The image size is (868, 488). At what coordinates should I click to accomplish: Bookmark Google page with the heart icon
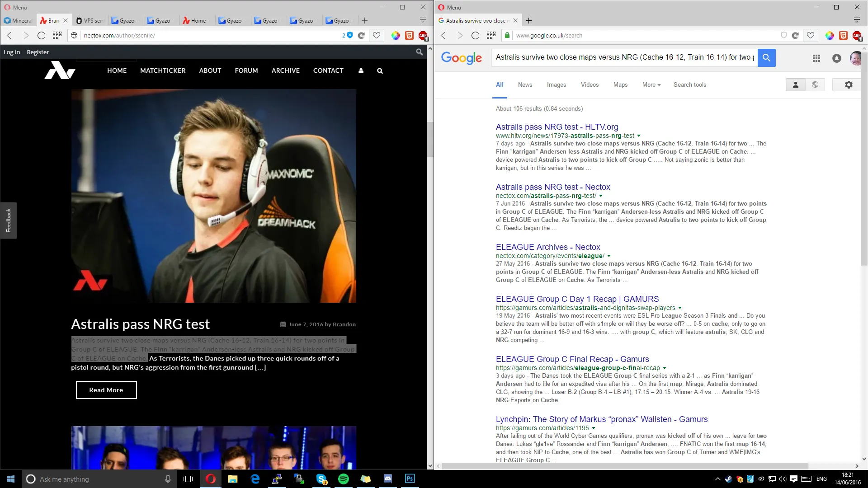811,35
